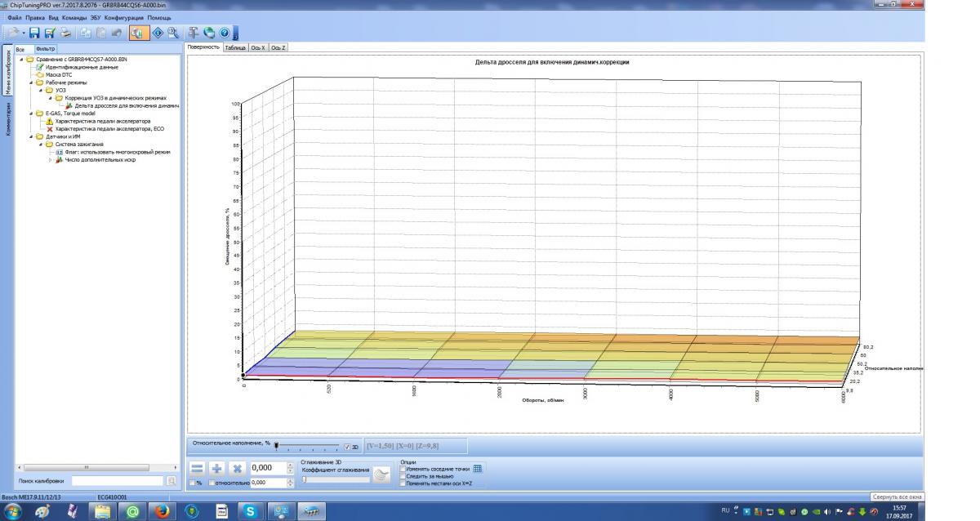The image size is (980, 521).
Task: Click the magnifier search icon in the toolbar
Action: tap(172, 33)
